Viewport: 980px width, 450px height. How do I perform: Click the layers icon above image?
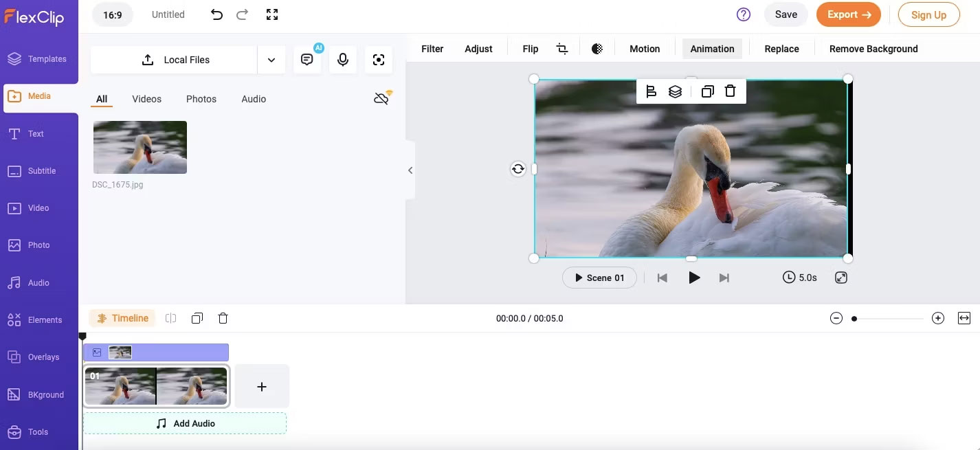click(675, 91)
